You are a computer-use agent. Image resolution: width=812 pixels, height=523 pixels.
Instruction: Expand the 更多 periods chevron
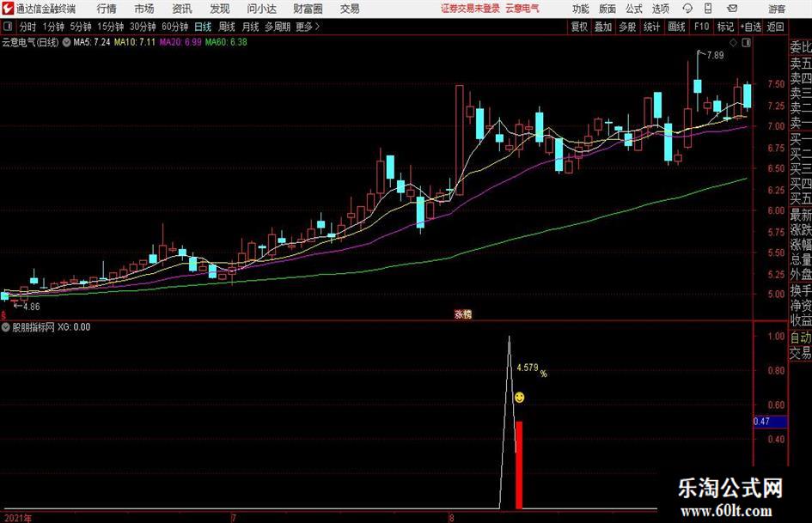coord(308,27)
